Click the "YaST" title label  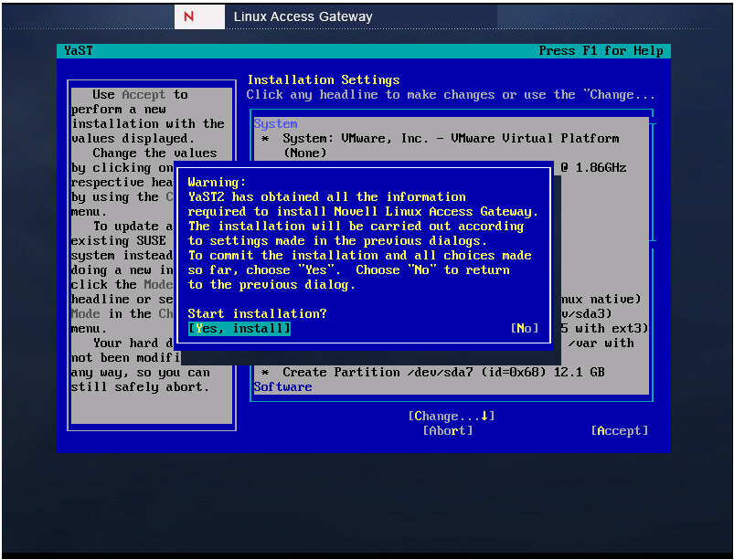(x=79, y=50)
